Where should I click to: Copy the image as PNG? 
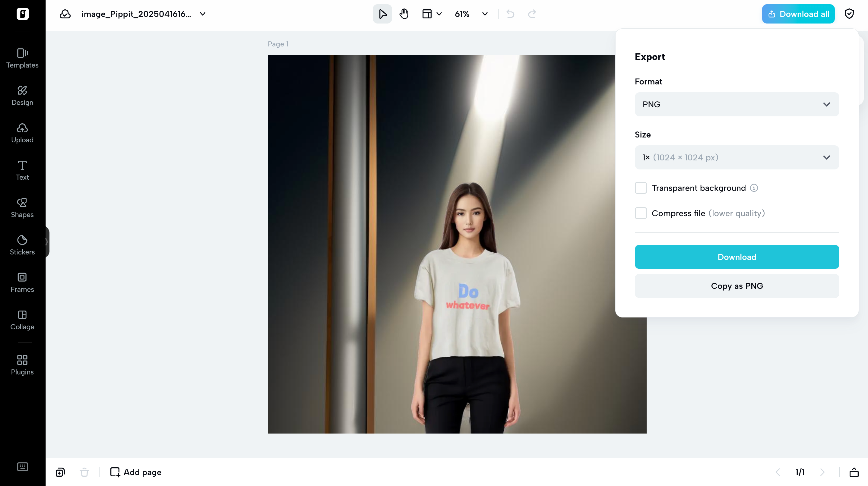point(736,286)
